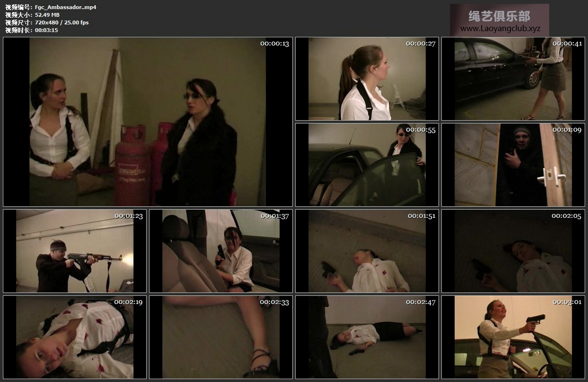The image size is (588, 382).
Task: Click the video duration 00:03:15 text
Action: tap(46, 30)
